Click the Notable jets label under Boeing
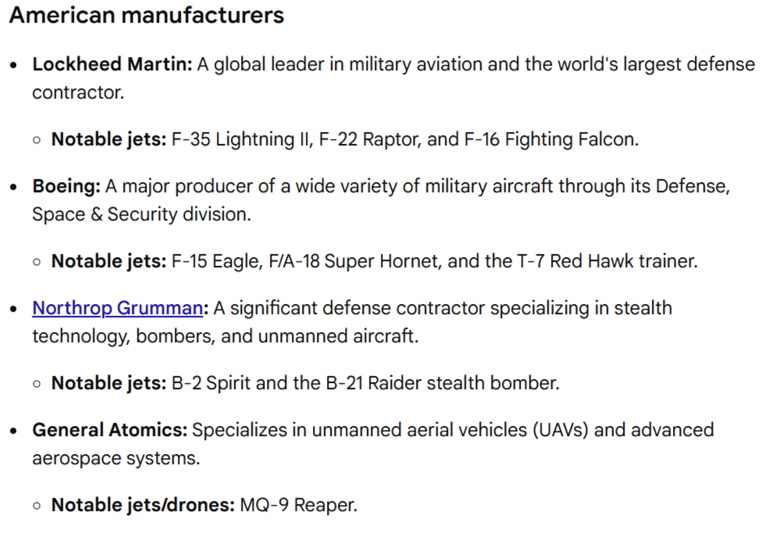The height and width of the screenshot is (540, 768). point(108,261)
